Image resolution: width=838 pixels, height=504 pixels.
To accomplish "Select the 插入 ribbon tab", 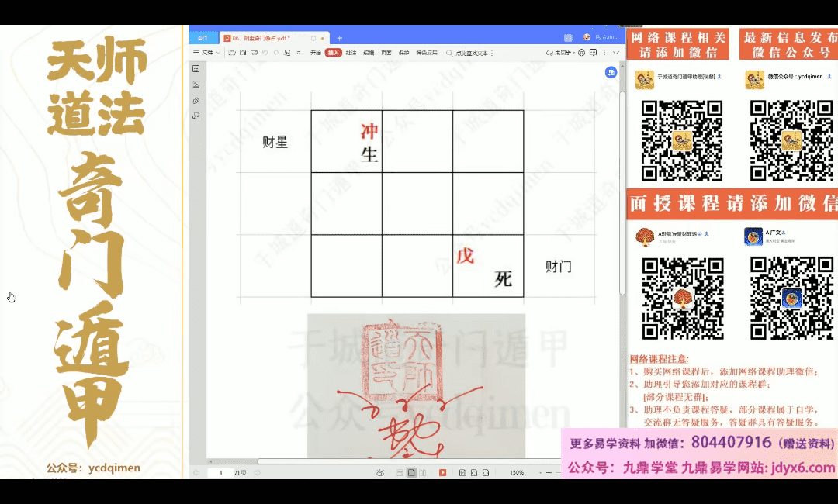I will 334,53.
